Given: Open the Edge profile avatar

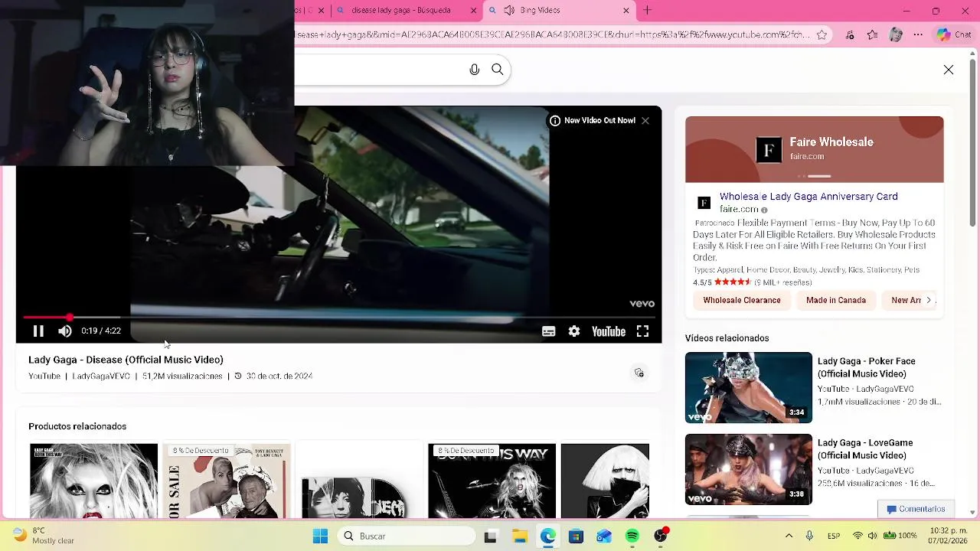Looking at the screenshot, I should [x=896, y=34].
